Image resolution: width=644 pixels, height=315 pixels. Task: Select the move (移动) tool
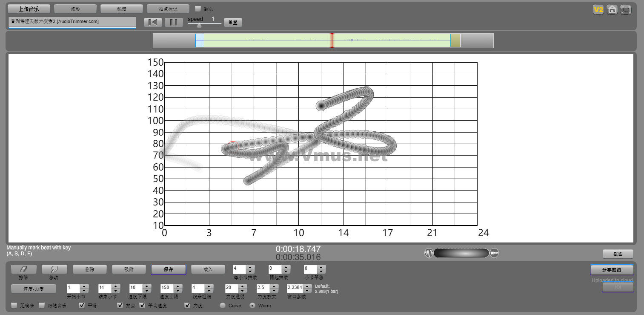[53, 269]
